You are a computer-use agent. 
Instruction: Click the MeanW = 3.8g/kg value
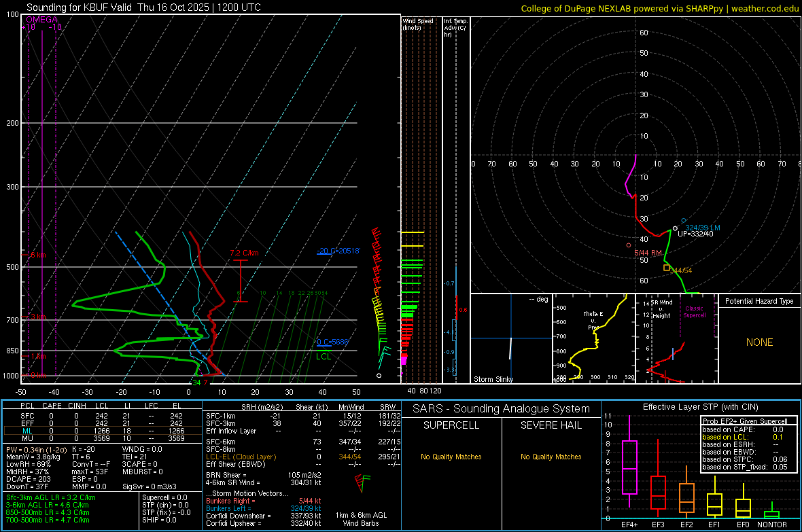[x=33, y=457]
